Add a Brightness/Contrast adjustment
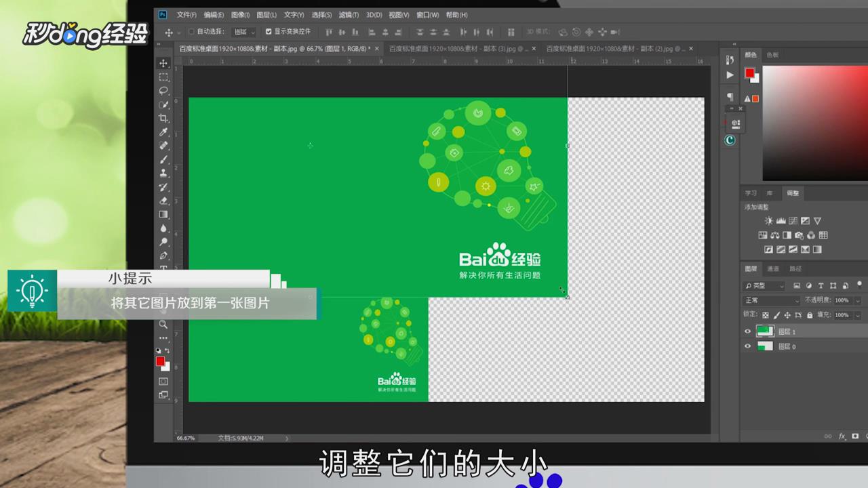 coord(768,221)
